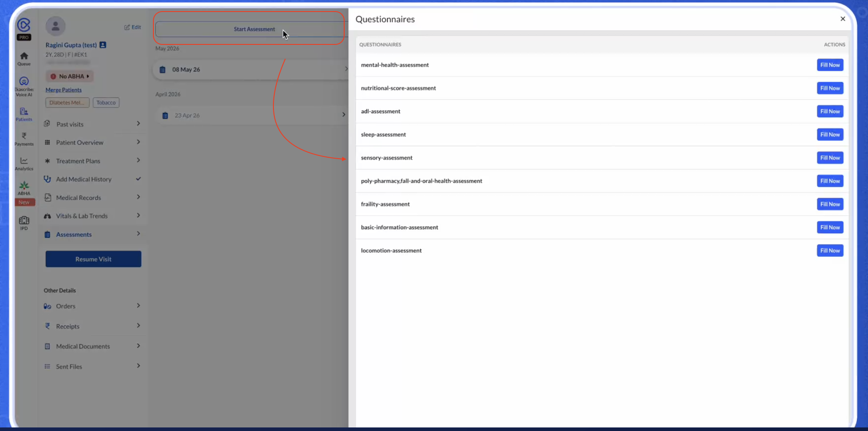Expand Patient Overview chevron

(x=138, y=142)
